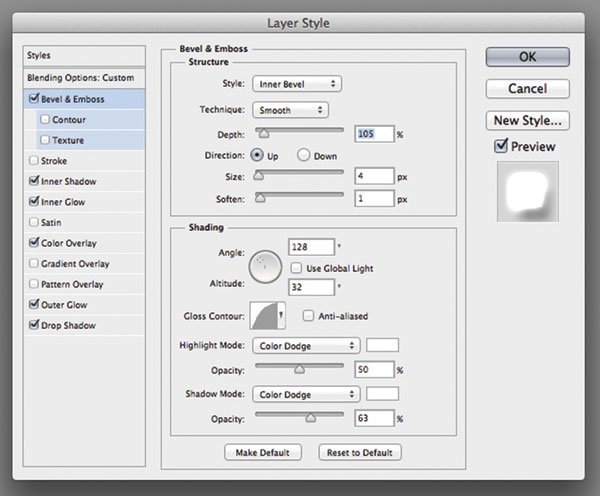
Task: Toggle the Preview checkbox
Action: click(502, 146)
